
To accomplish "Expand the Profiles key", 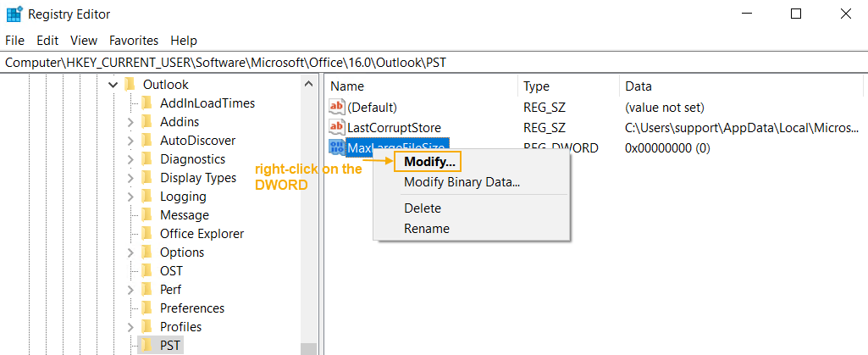I will pos(130,327).
